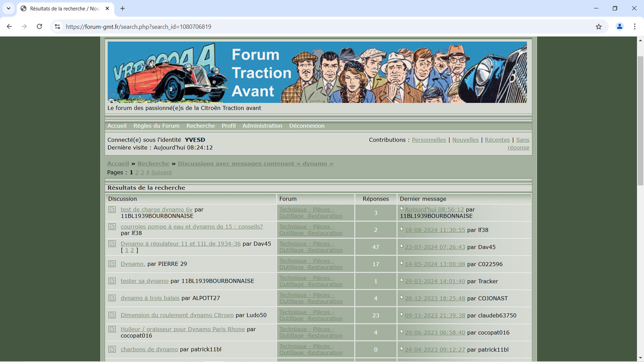This screenshot has height=362, width=644.
Task: Click the small post icon before 29-03-2024 14:01:49
Action: click(401, 280)
